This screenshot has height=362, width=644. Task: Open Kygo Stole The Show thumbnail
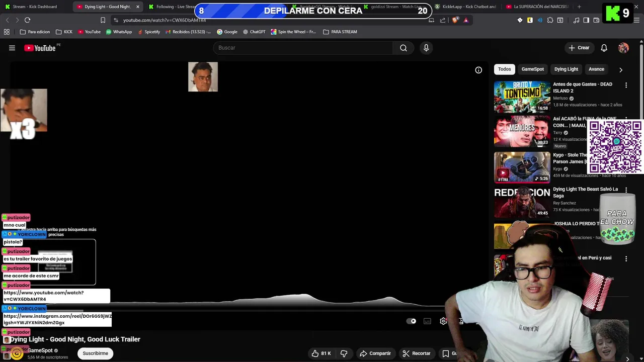522,167
